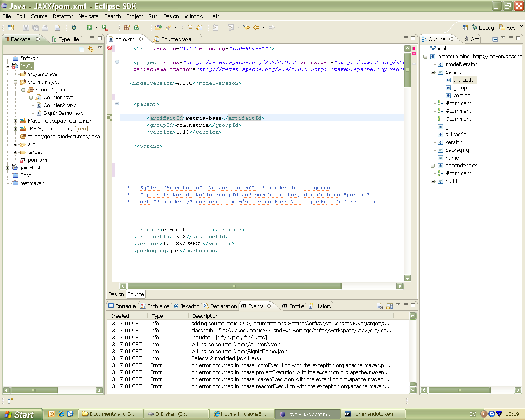Open the History view tab
Image resolution: width=525 pixels, height=420 pixels.
coord(320,306)
